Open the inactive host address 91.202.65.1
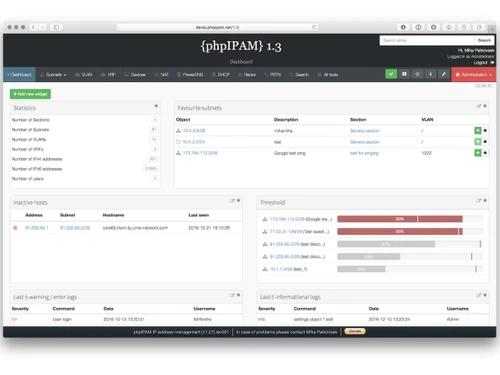The height and width of the screenshot is (375, 500). (x=37, y=228)
